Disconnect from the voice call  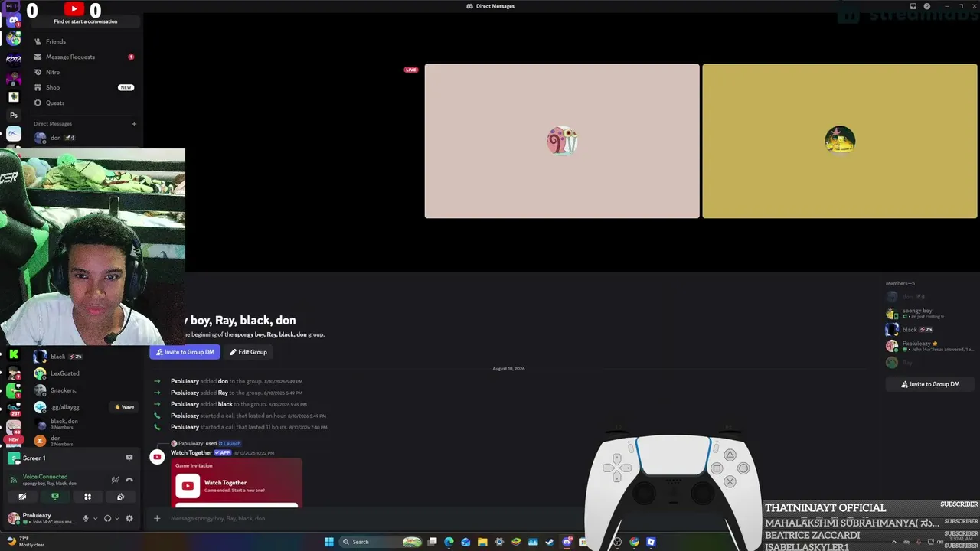(x=129, y=480)
